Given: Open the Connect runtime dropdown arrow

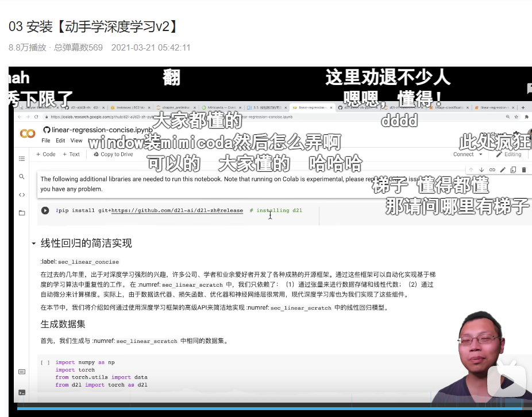Looking at the screenshot, I should tap(480, 155).
